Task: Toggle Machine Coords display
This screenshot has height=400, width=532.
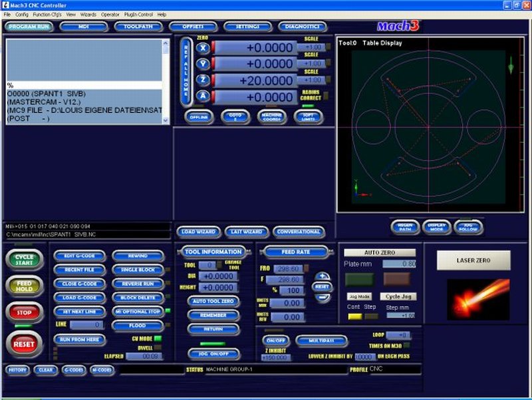Action: pos(272,117)
